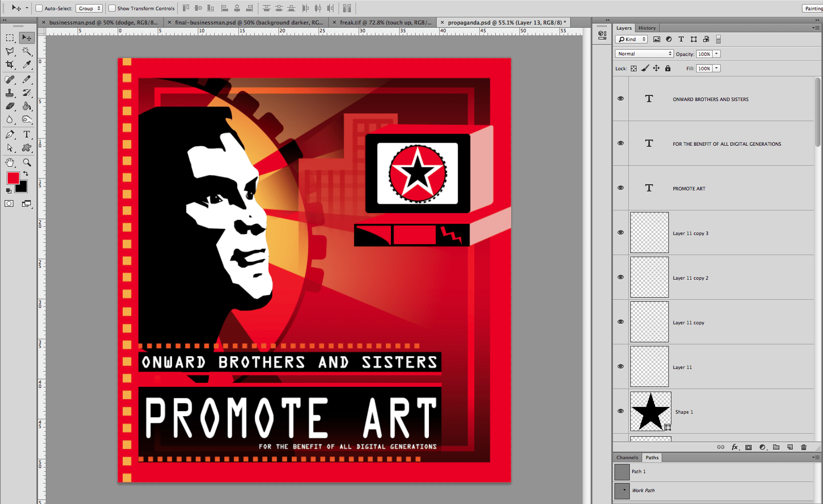Close the propaganda.psd document tab
This screenshot has height=504, width=823.
(x=442, y=23)
